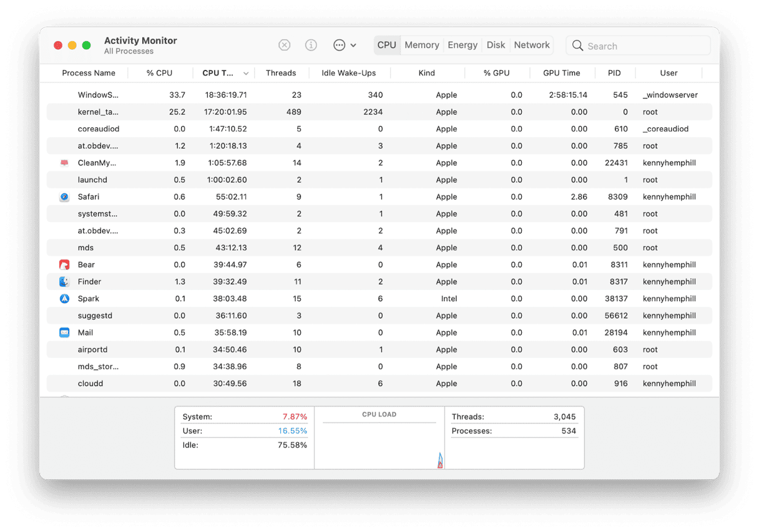Viewport: 759px width, 532px height.
Task: Sort by PID column header
Action: (614, 73)
